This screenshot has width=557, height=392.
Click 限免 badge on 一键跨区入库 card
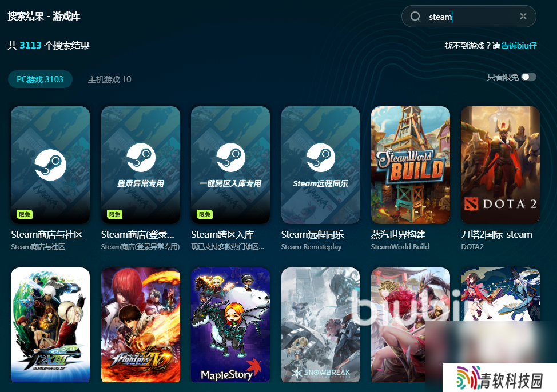click(x=205, y=214)
